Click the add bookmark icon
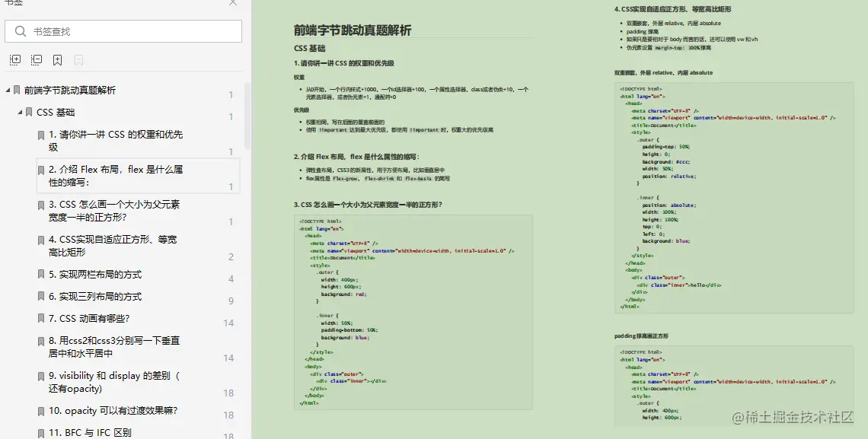Viewport: 868px width, 439px height. [x=58, y=59]
